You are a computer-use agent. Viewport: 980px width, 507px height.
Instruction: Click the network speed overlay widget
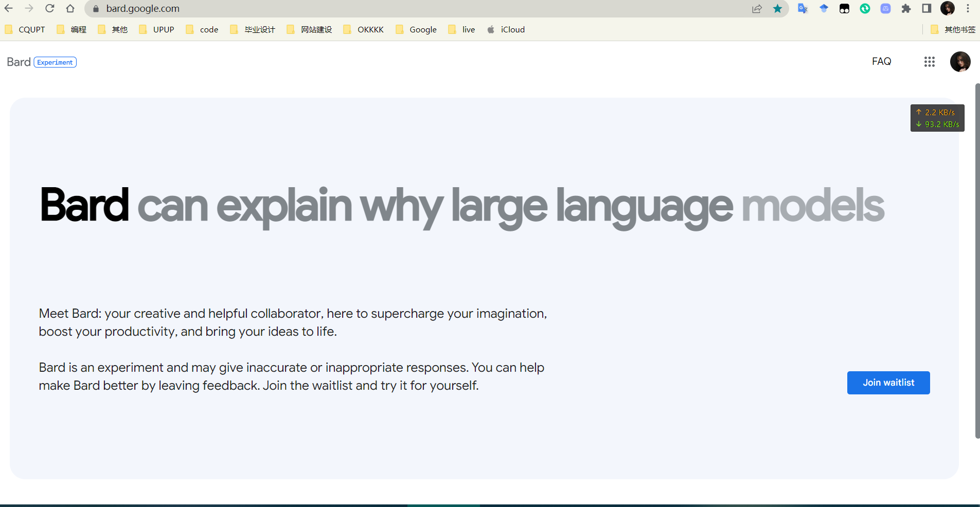[937, 118]
